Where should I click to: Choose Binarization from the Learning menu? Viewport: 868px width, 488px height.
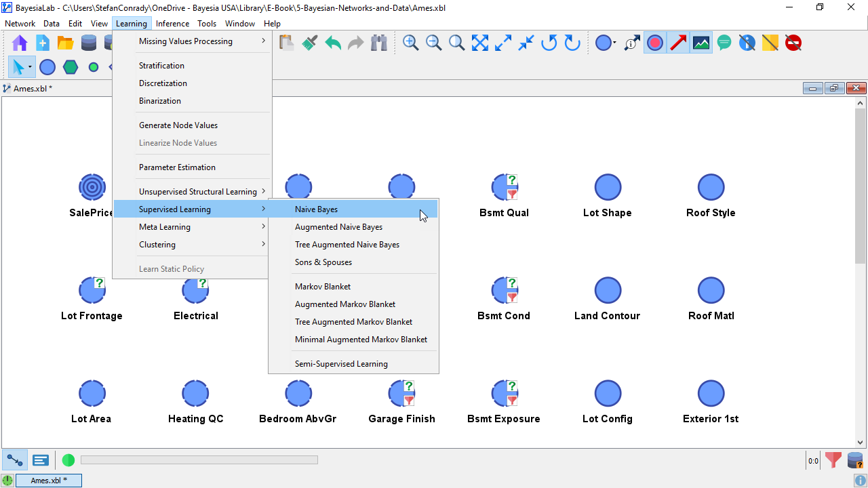[192, 101]
